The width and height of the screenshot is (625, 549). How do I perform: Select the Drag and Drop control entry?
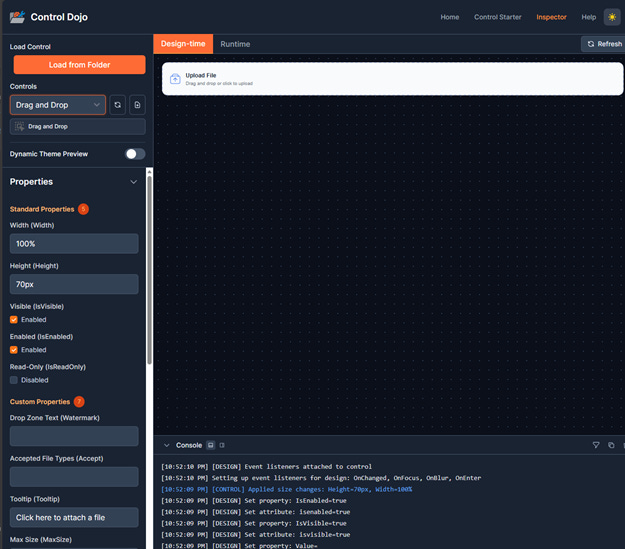[x=78, y=126]
